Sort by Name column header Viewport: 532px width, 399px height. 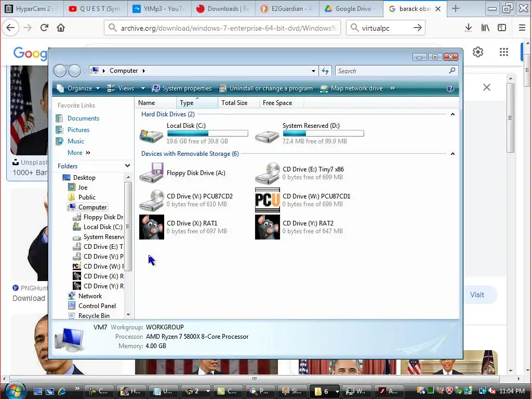(x=156, y=103)
